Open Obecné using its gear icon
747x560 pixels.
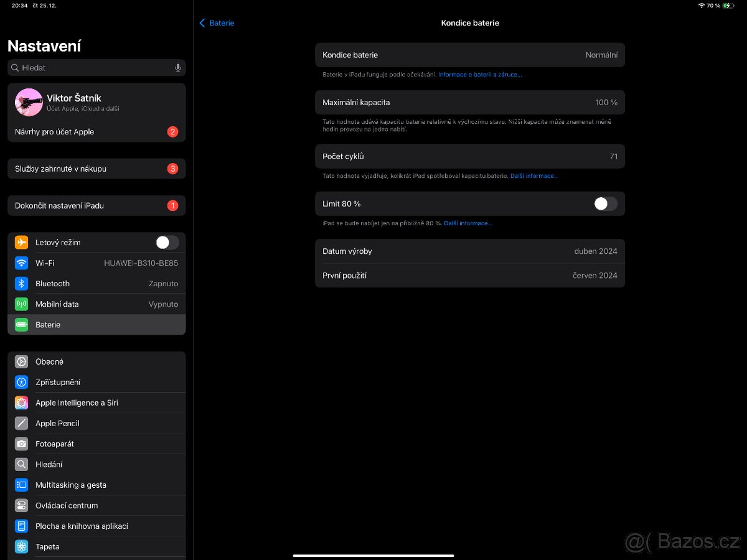pos(21,362)
